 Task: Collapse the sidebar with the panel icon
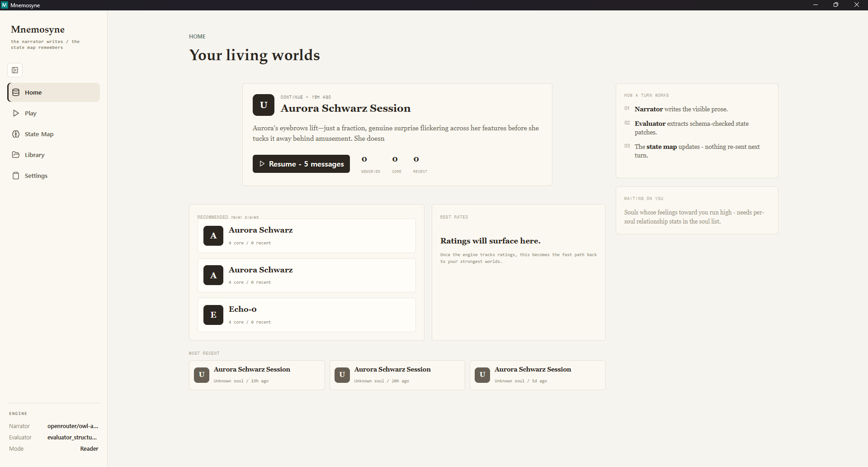(x=15, y=70)
